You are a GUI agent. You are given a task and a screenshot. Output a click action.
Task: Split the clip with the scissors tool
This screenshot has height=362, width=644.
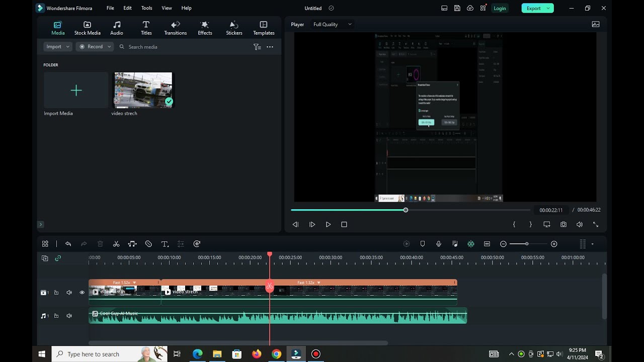pos(116,244)
